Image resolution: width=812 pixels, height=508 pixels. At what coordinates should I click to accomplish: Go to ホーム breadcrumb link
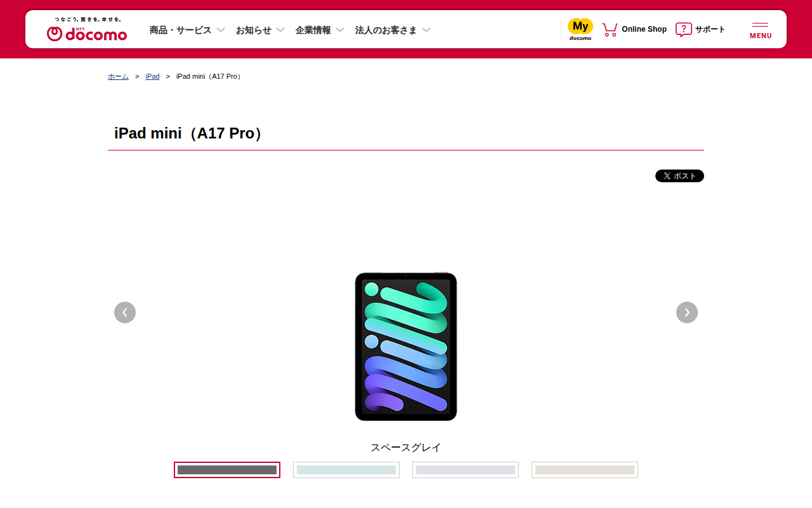click(118, 76)
